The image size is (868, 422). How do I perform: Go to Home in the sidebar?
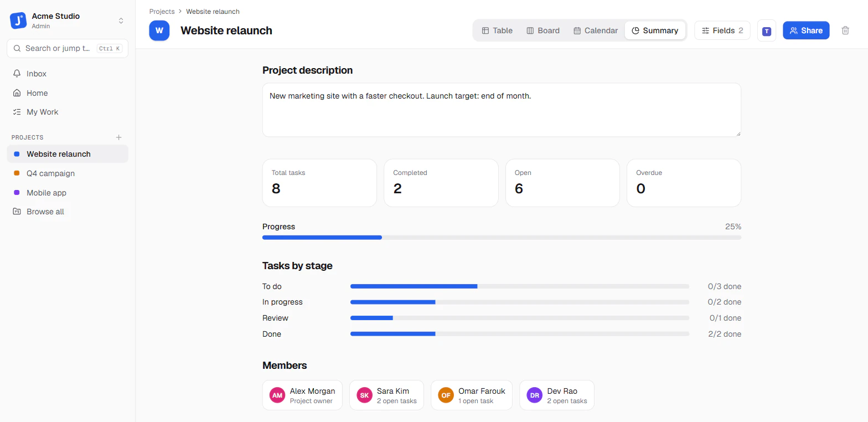(68, 93)
